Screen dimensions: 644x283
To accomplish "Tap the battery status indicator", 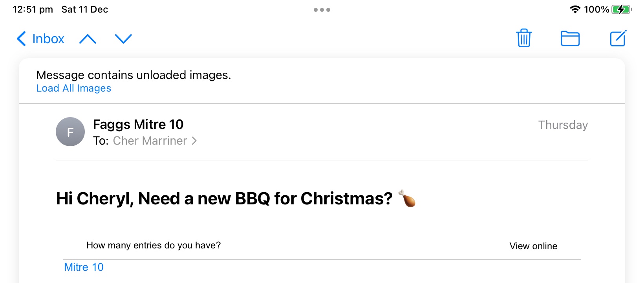I will pyautogui.click(x=621, y=9).
